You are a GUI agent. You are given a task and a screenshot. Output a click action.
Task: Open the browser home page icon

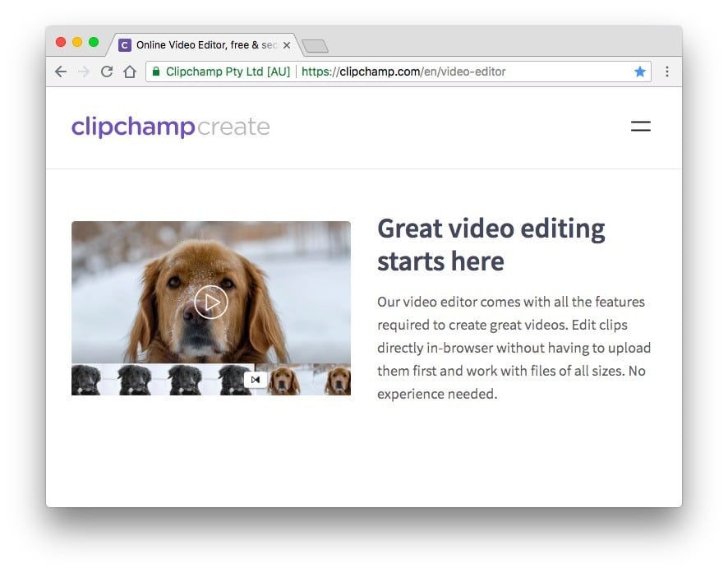click(129, 72)
